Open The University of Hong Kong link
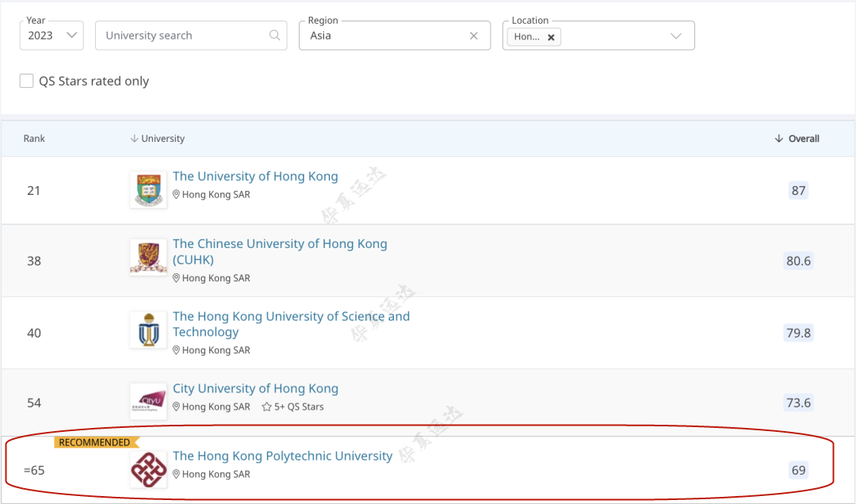Screen dimensions: 856x504 (x=255, y=177)
